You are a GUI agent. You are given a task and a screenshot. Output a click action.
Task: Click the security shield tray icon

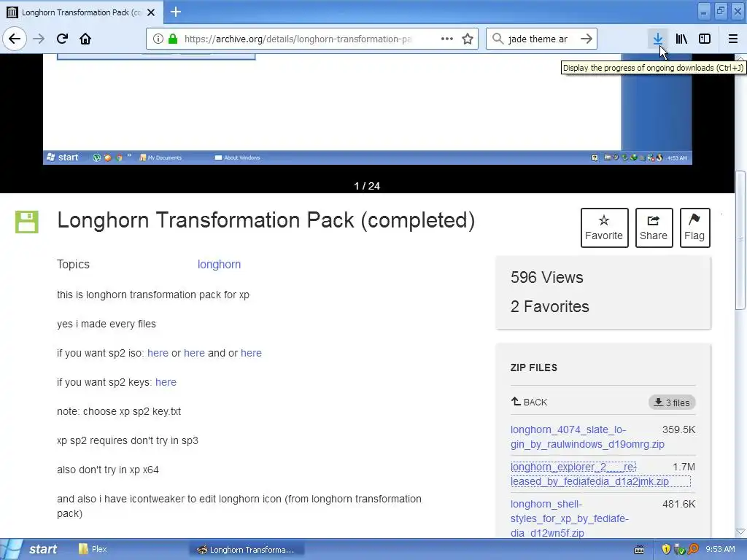(x=665, y=550)
